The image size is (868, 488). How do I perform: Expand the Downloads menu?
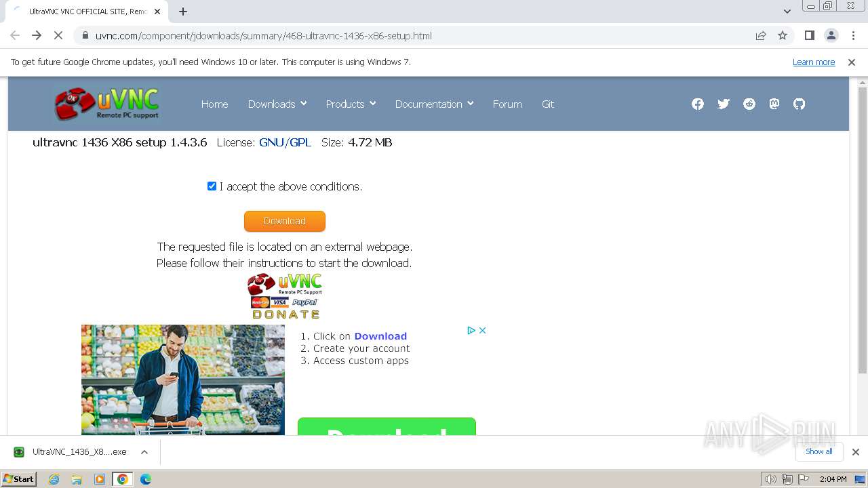tap(277, 104)
